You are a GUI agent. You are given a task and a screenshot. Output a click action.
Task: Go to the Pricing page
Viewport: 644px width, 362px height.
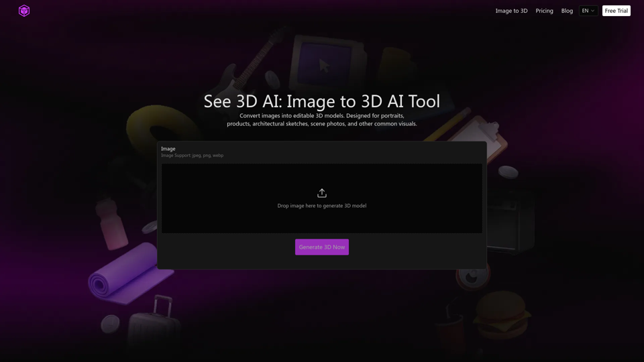(x=544, y=11)
